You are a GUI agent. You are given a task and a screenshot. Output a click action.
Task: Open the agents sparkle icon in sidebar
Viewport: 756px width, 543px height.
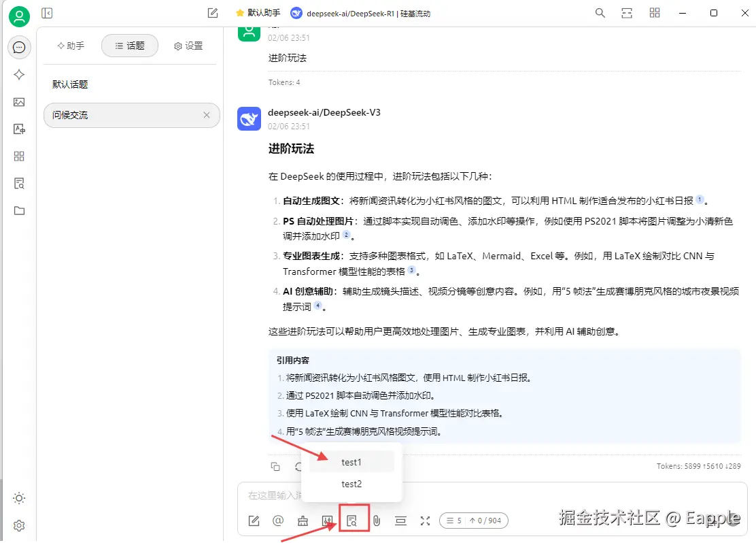pos(19,74)
